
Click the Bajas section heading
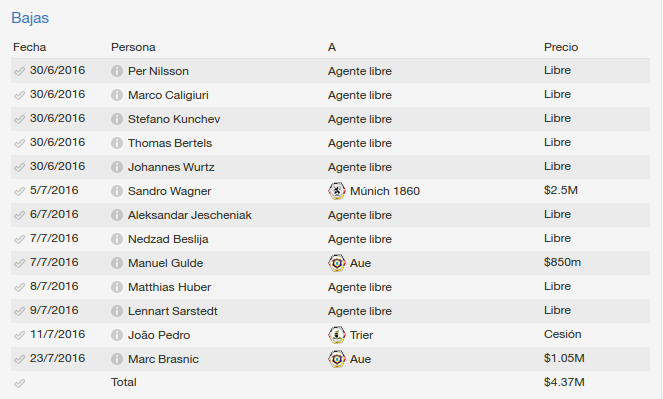click(30, 18)
